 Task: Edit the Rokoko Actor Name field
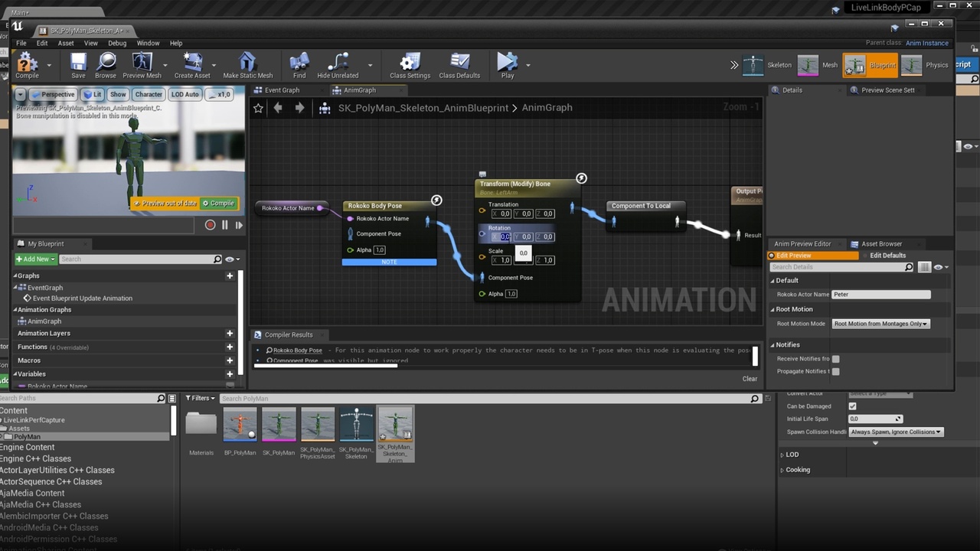tap(881, 294)
